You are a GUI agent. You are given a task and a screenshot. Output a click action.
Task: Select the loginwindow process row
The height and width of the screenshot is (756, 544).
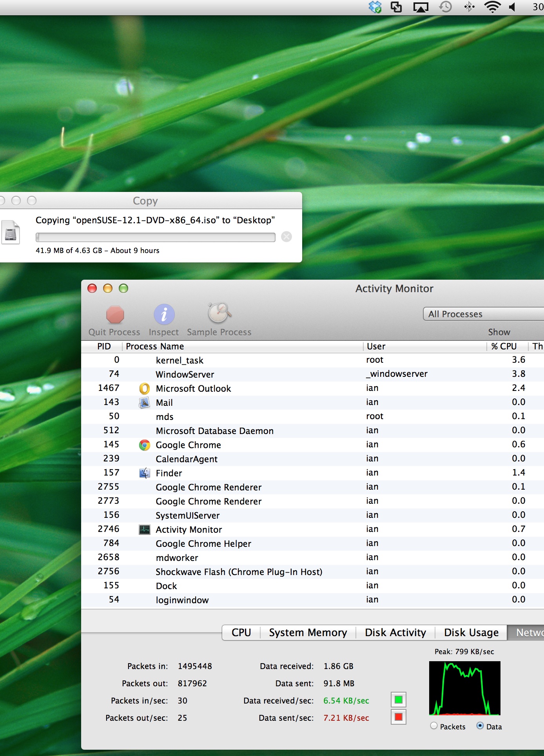point(312,600)
